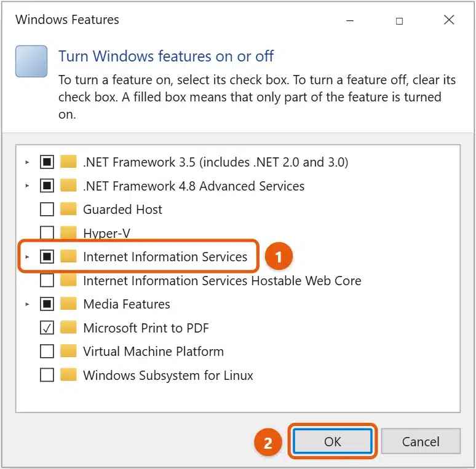The height and width of the screenshot is (469, 476).
Task: Select '.NET Framework 4.8 Advanced Services' label
Action: [x=194, y=186]
